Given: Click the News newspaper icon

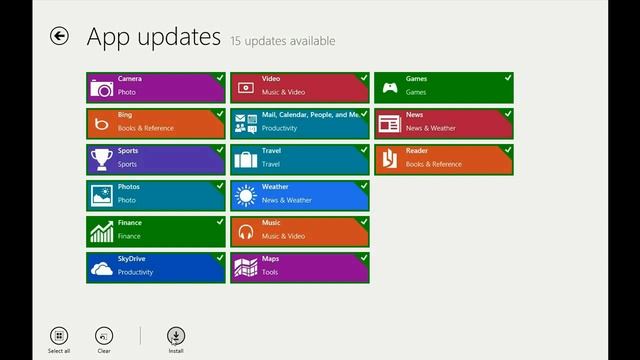Looking at the screenshot, I should pos(389,124).
